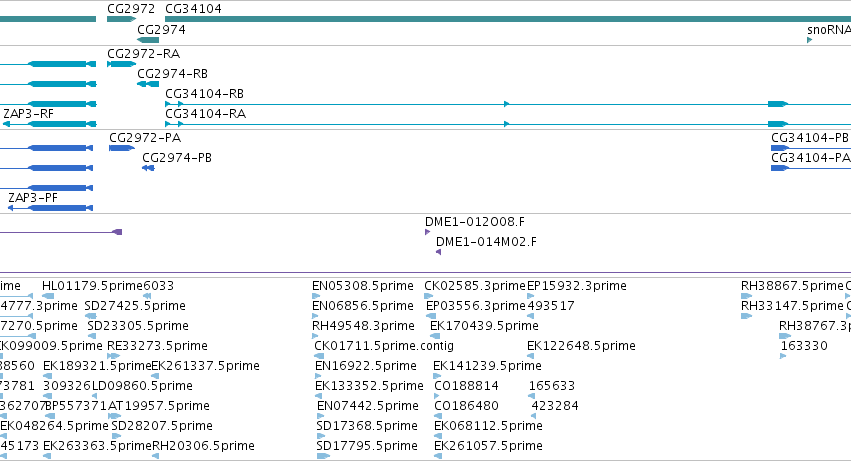Select the CG2972 gene arrow feature
Screen dimensions: 851x461
[121, 19]
